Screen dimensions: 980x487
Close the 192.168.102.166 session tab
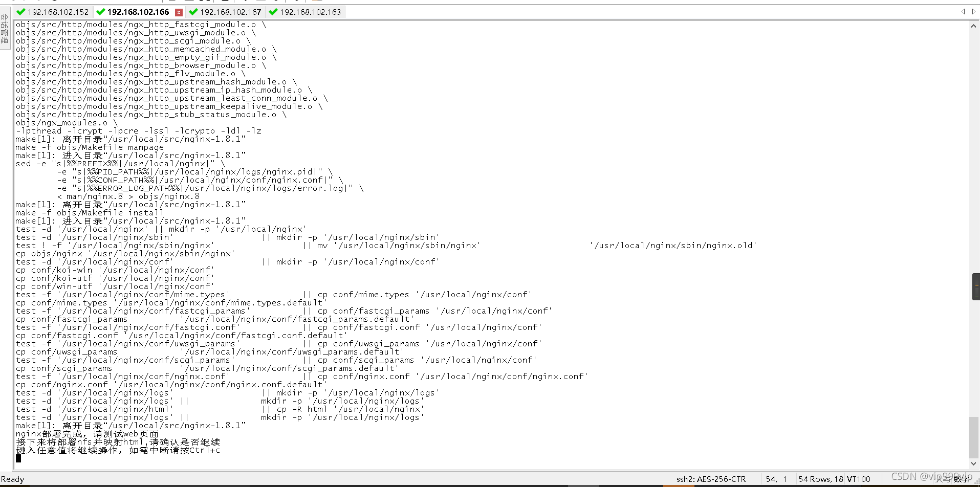179,12
